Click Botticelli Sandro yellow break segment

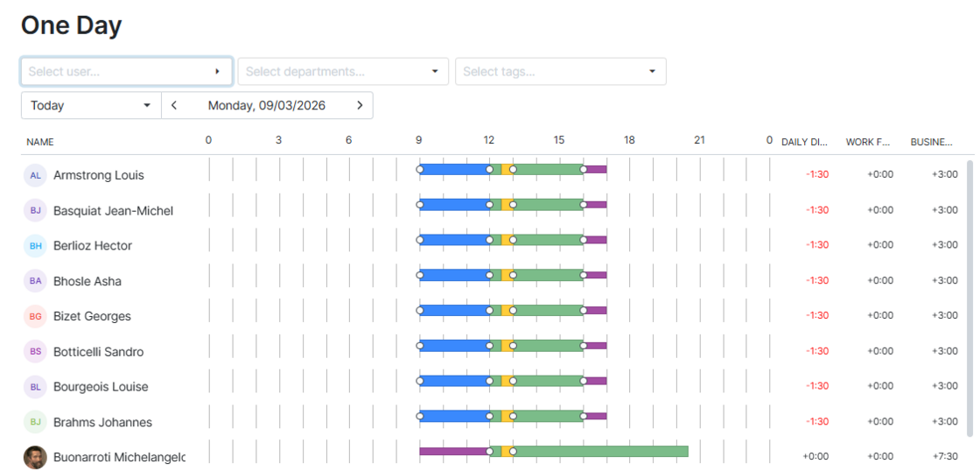click(507, 345)
